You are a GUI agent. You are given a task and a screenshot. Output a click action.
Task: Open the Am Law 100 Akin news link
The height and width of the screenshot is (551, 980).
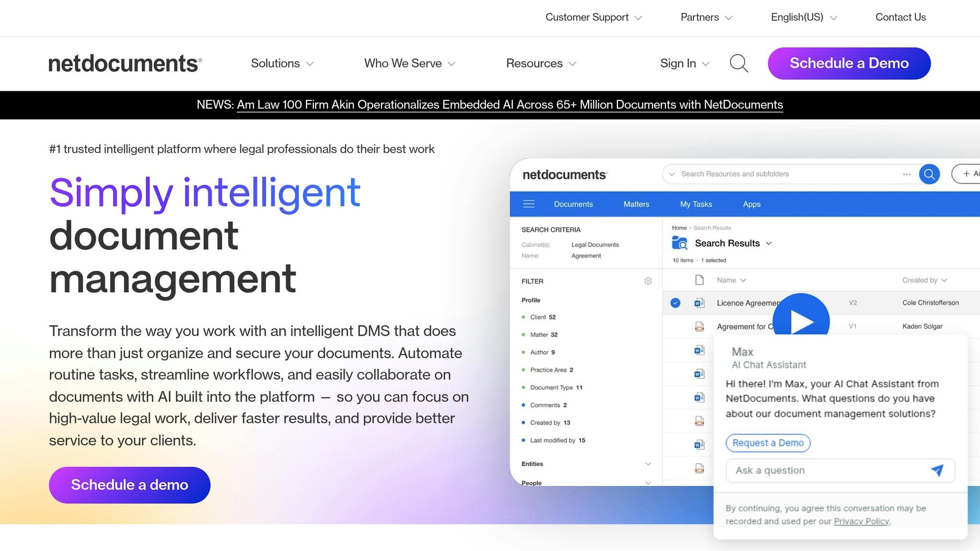point(510,105)
